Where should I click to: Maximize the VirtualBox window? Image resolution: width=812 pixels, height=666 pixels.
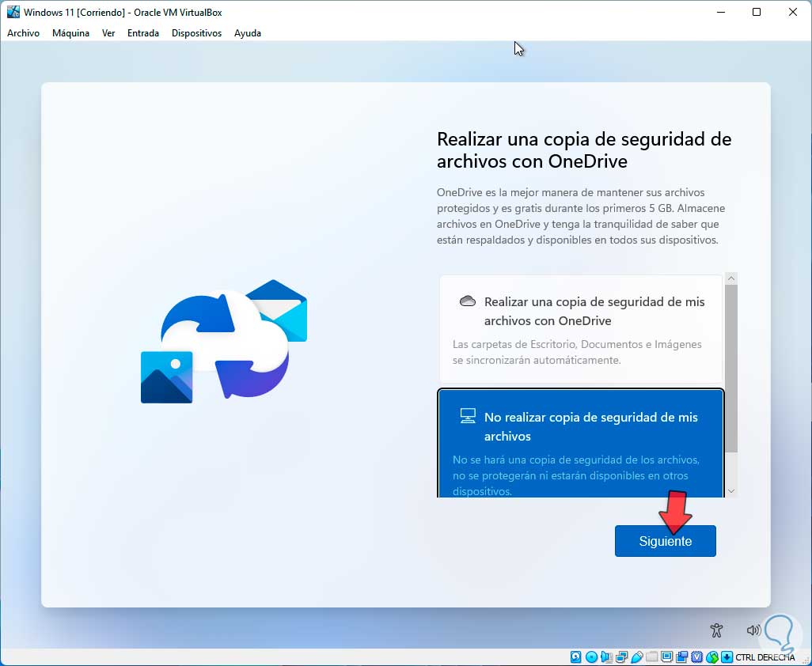click(x=756, y=12)
